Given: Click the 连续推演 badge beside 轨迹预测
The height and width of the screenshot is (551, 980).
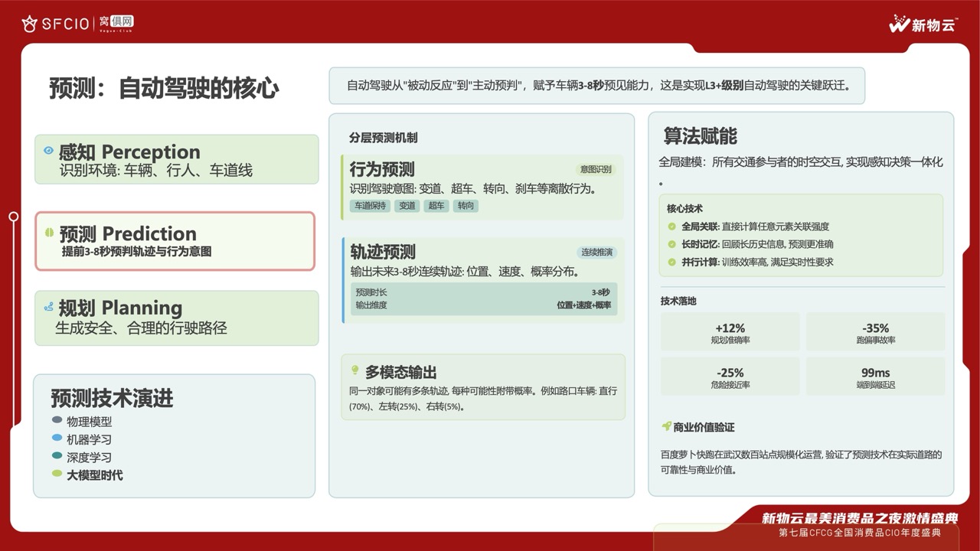Looking at the screenshot, I should tap(596, 252).
